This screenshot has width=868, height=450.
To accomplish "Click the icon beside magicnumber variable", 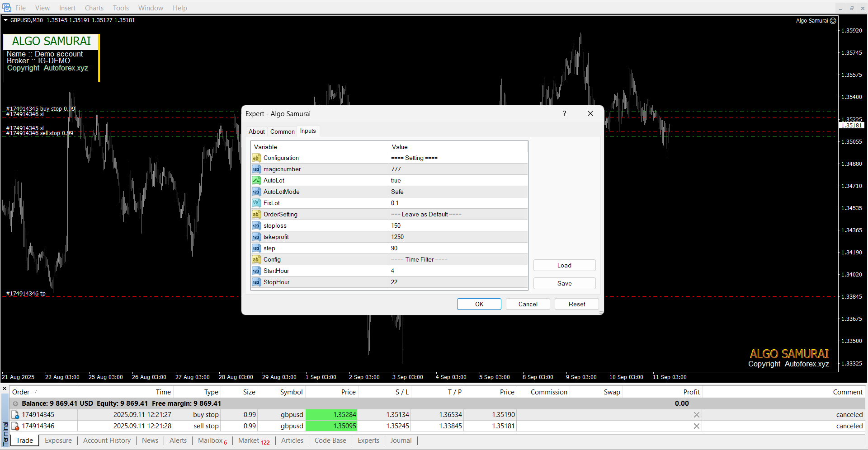I will (x=256, y=169).
